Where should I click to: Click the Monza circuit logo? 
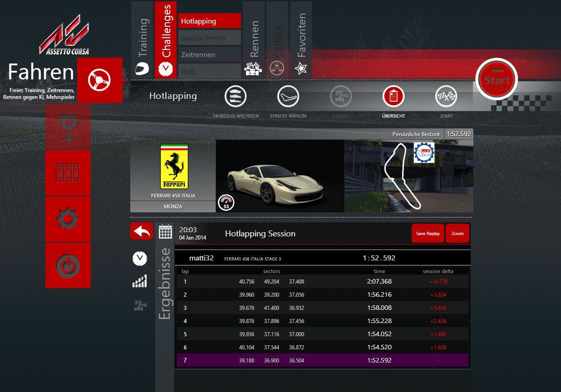tap(424, 152)
